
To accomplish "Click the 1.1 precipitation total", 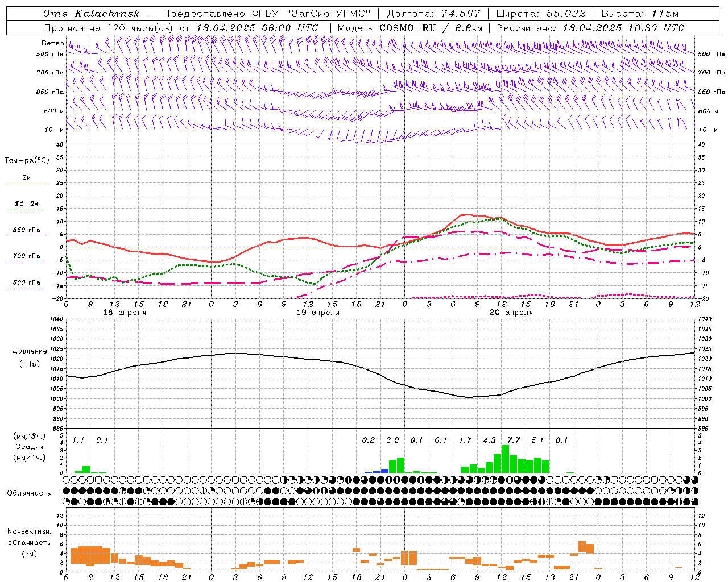I will [78, 440].
